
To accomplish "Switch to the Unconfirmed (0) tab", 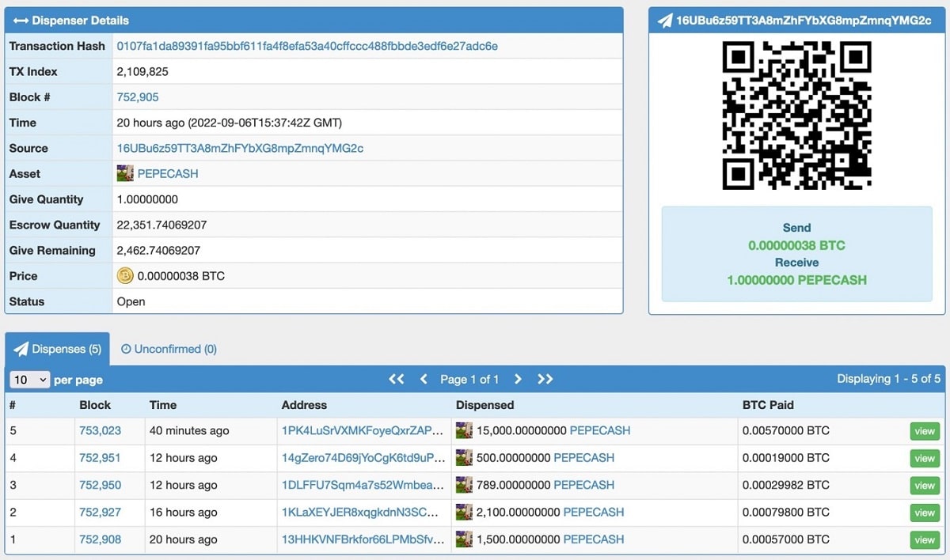I will point(169,349).
